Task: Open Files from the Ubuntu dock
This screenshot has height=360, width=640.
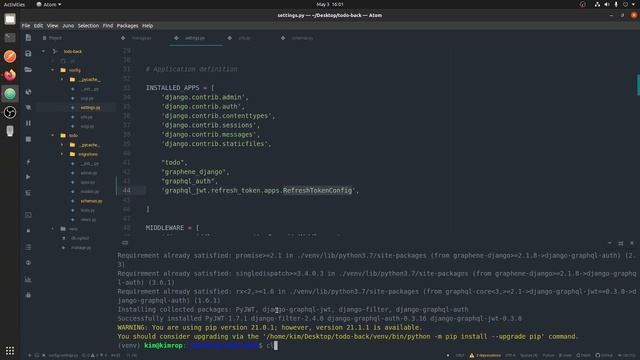Action: click(x=10, y=19)
